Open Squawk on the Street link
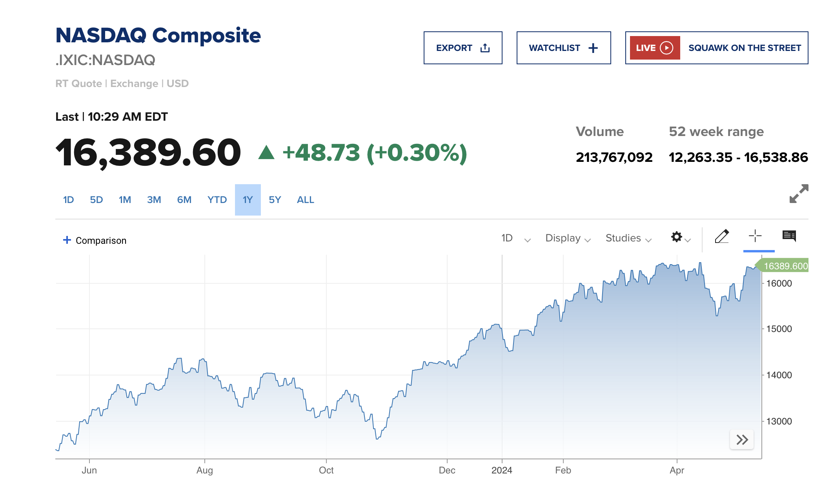The image size is (823, 504). coord(744,48)
